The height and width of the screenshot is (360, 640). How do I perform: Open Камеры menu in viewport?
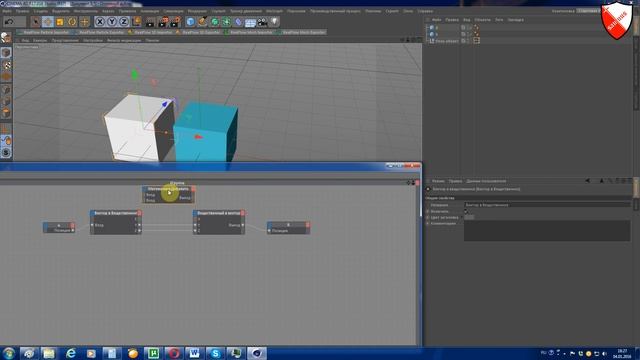click(x=40, y=40)
